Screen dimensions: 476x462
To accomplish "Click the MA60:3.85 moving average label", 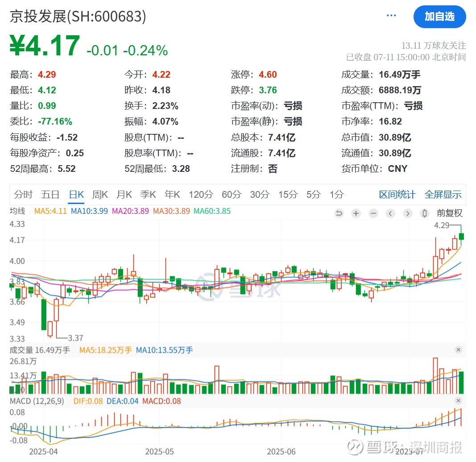I will pyautogui.click(x=212, y=211).
